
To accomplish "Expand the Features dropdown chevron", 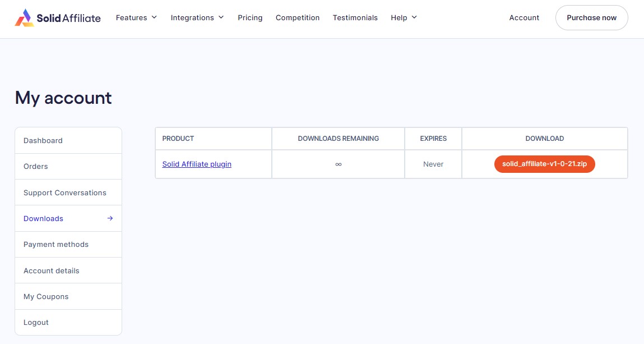I will [x=155, y=17].
